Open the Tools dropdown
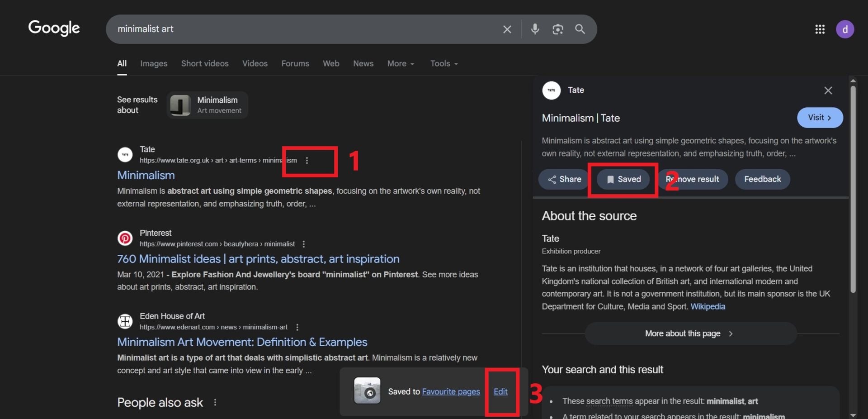Image resolution: width=868 pixels, height=419 pixels. coord(444,64)
